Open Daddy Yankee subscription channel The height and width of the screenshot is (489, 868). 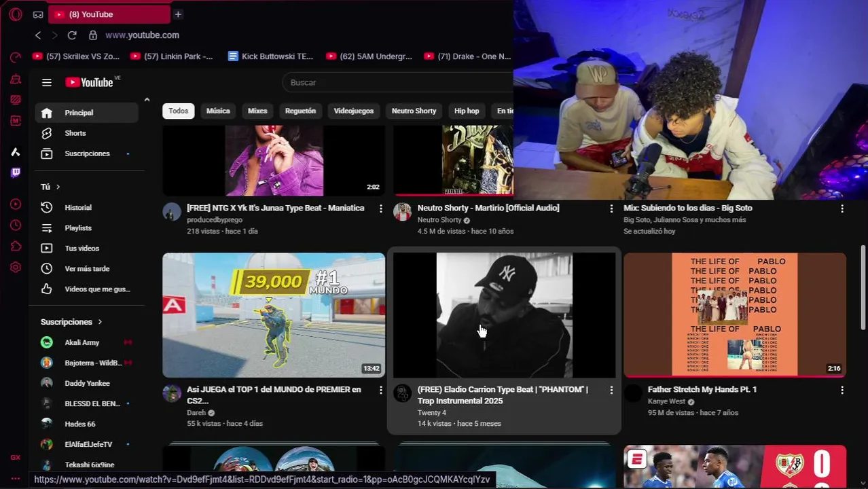(86, 384)
